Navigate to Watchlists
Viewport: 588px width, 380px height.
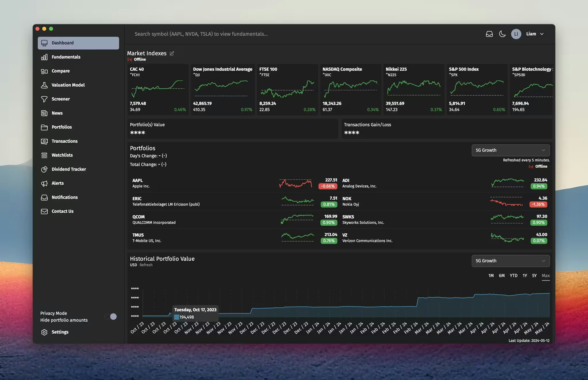(x=78, y=155)
